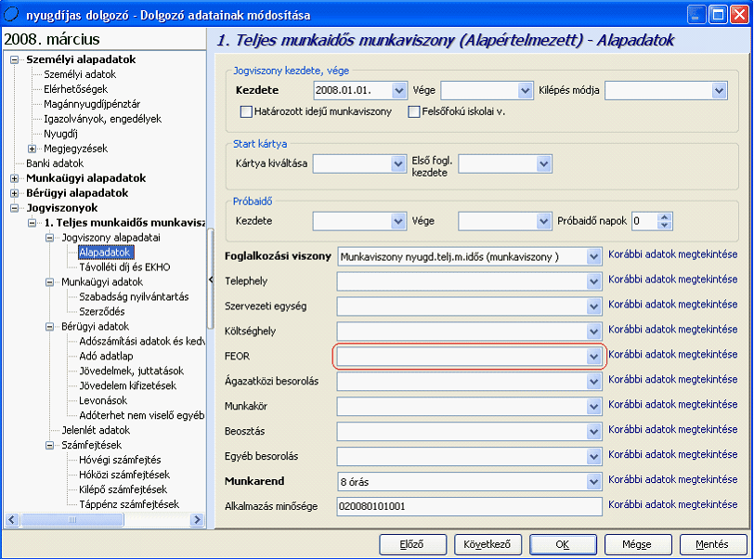Viewport: 754px width, 560px height.
Task: Open the jogviszony Kezdete date dropdown
Action: pos(398,90)
